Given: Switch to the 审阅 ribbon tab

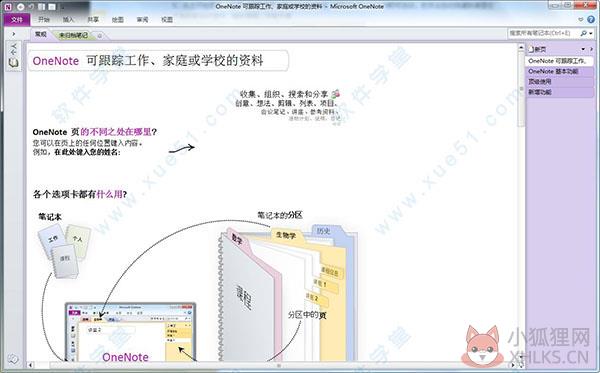Looking at the screenshot, I should 142,20.
